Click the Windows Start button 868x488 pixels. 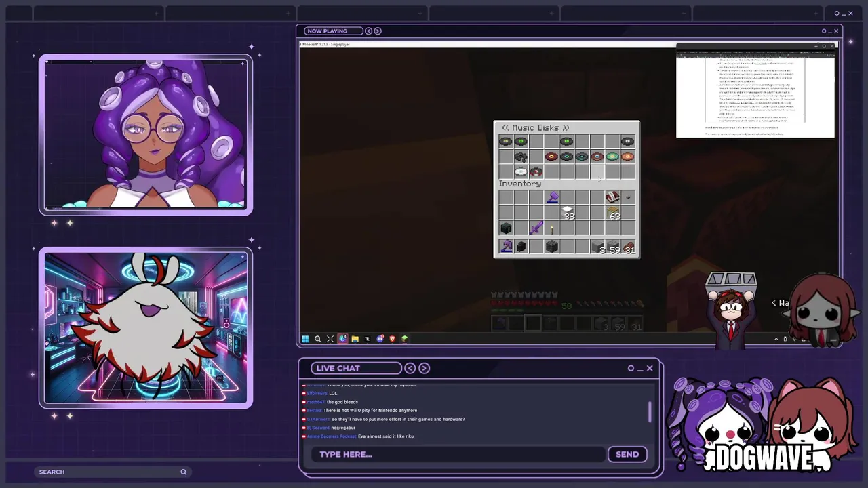pyautogui.click(x=305, y=339)
